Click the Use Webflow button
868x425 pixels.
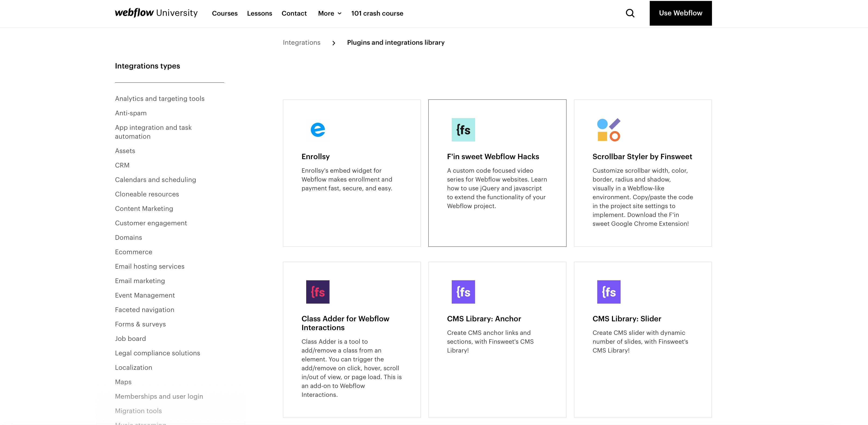pos(680,13)
